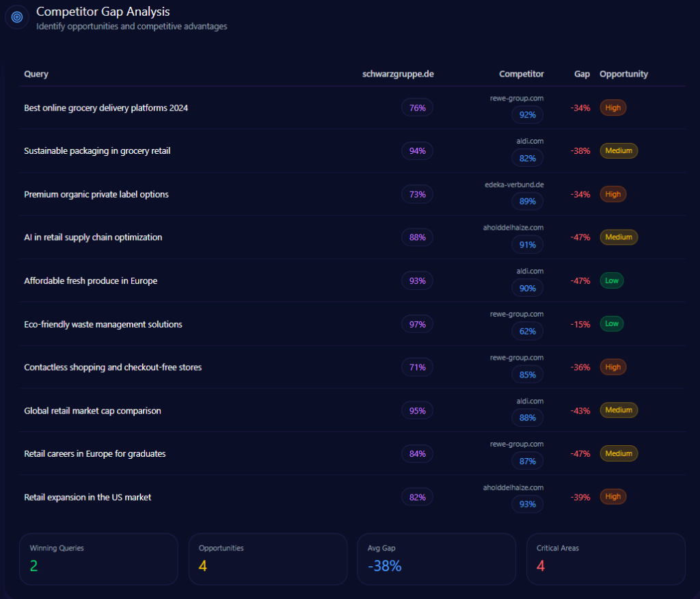The height and width of the screenshot is (599, 700).
Task: Click the schwarzgruppe.de column header
Action: pos(398,74)
